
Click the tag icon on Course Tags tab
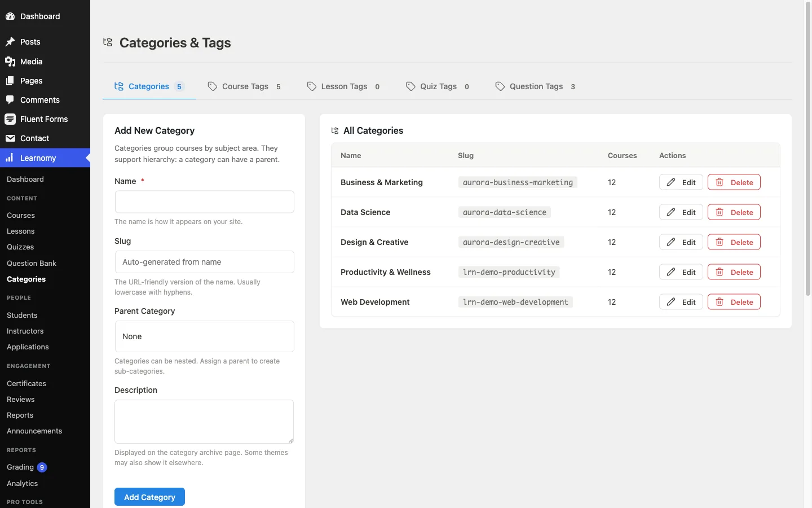[213, 86]
